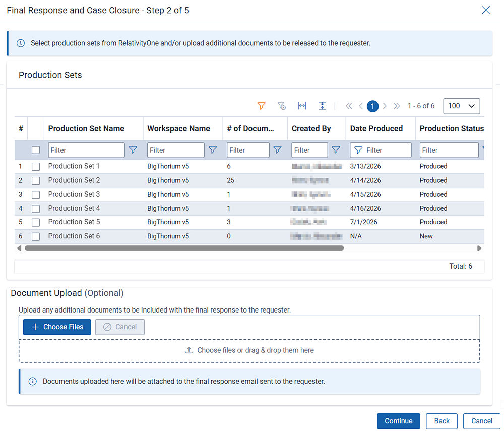Open filter options for Production Set Name

(x=133, y=150)
